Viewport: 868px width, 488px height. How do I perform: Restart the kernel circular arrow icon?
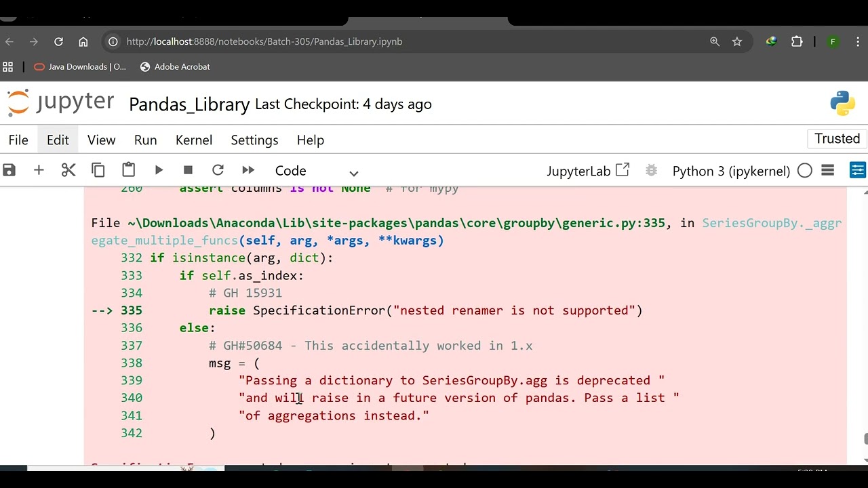[x=218, y=170]
